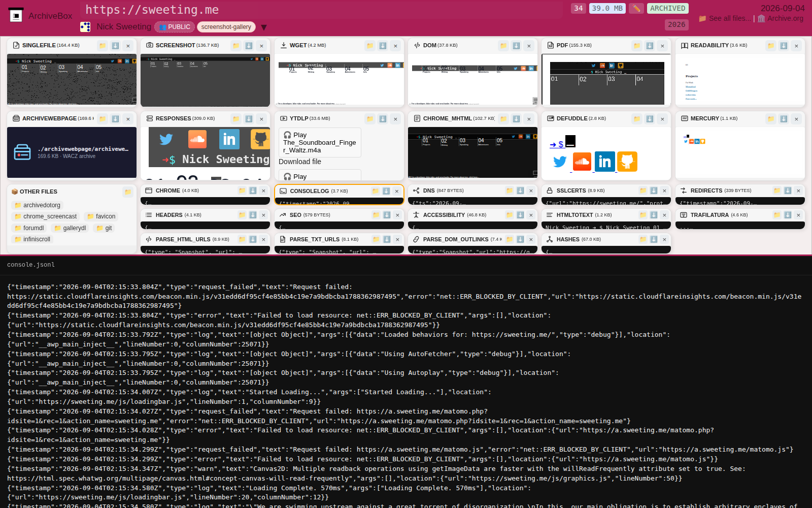Open folder icon on SCREENSHOT card
Screen dimensions: 812x508
236,46
